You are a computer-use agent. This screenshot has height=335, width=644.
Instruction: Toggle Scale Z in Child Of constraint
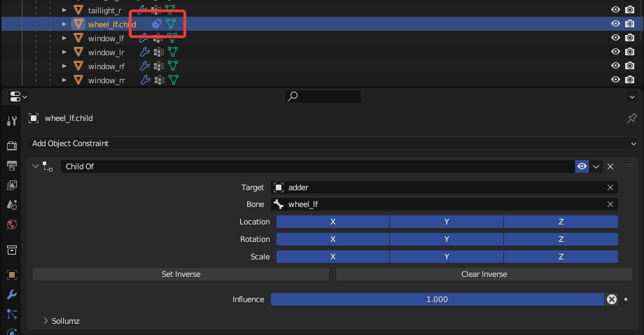pyautogui.click(x=560, y=257)
